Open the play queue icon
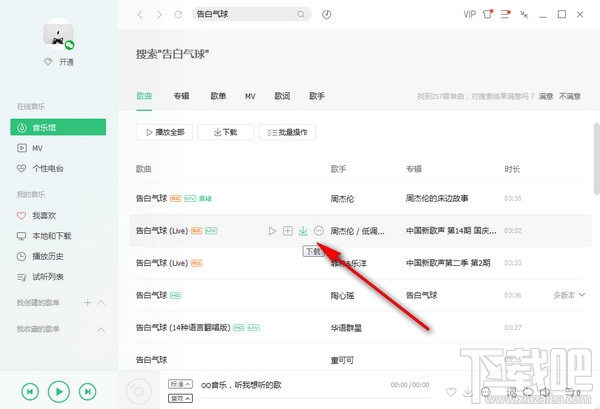 [x=572, y=392]
